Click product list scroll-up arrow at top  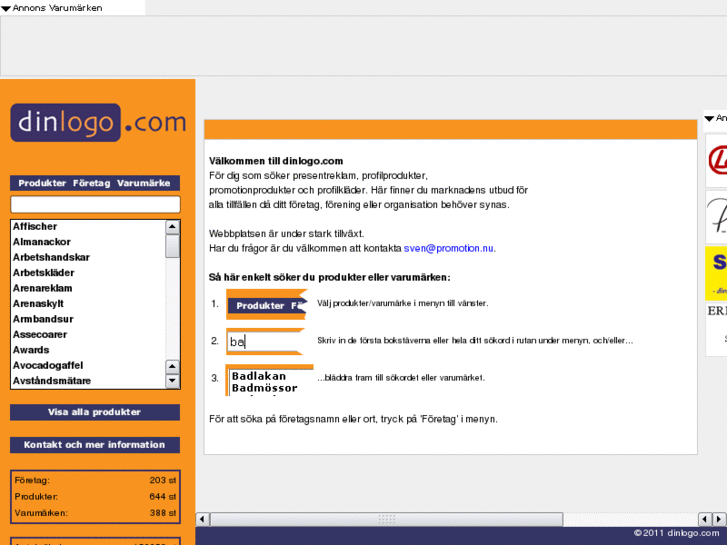pyautogui.click(x=172, y=227)
